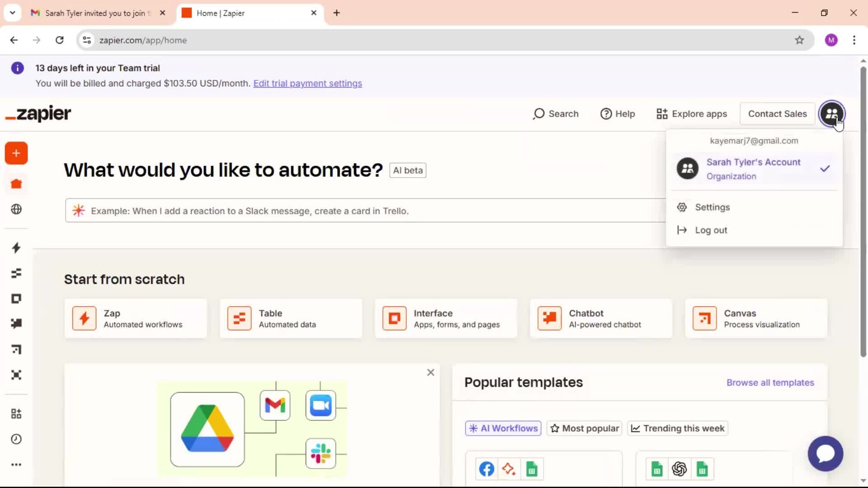Image resolution: width=868 pixels, height=488 pixels.
Task: Open Help menu in top navigation
Action: (618, 114)
